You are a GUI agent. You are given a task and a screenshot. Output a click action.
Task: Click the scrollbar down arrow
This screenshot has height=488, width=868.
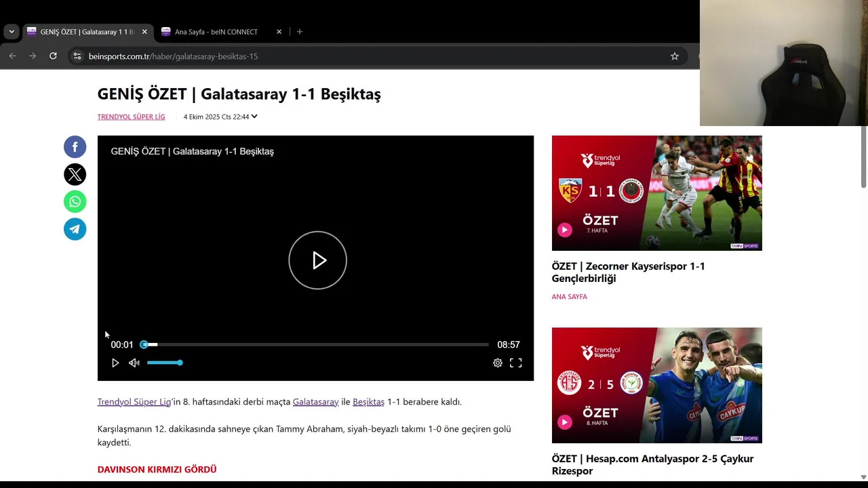(863, 476)
